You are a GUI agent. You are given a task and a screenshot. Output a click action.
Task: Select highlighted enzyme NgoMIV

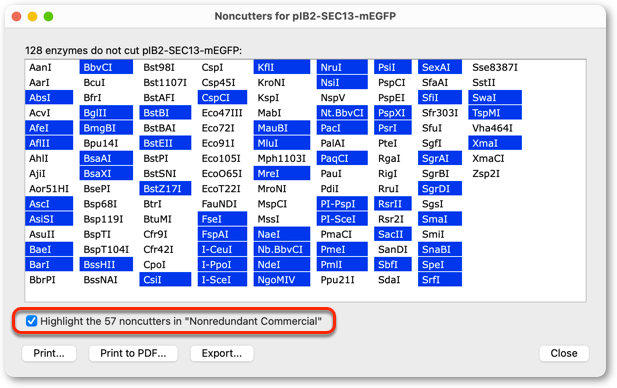pyautogui.click(x=282, y=279)
